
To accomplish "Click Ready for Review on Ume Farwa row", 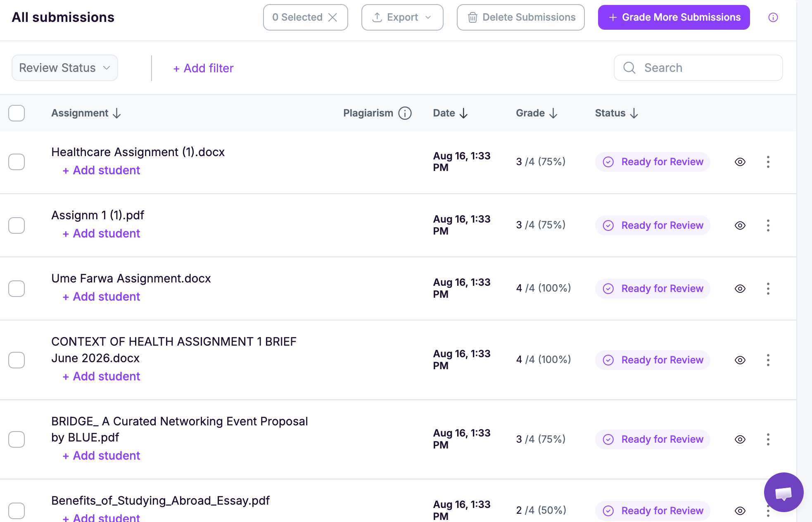I will coord(653,289).
